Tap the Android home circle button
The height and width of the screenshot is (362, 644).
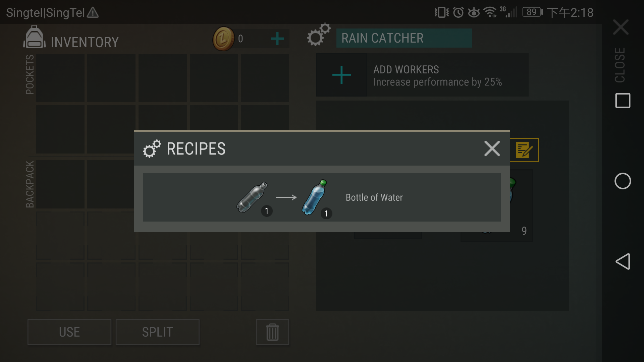pos(623,181)
